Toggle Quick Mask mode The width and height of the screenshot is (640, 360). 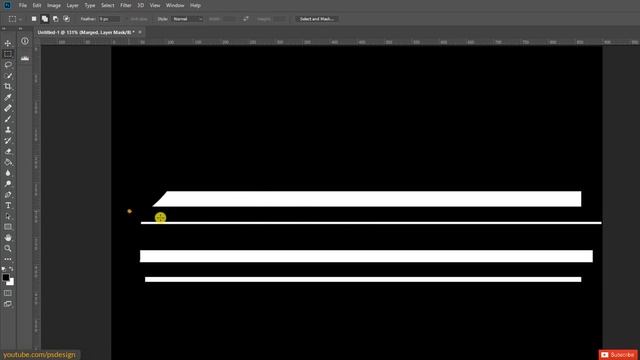pos(8,293)
